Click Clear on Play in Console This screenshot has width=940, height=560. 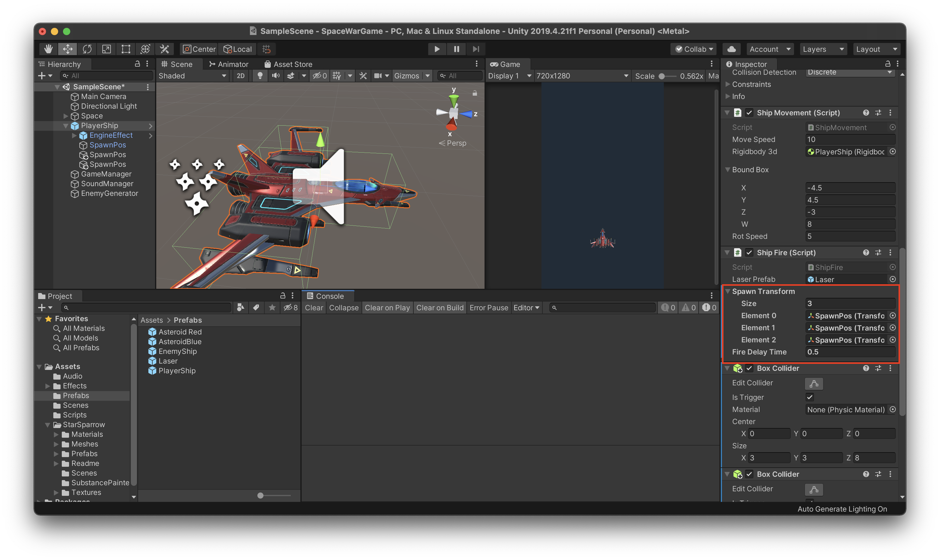click(387, 308)
